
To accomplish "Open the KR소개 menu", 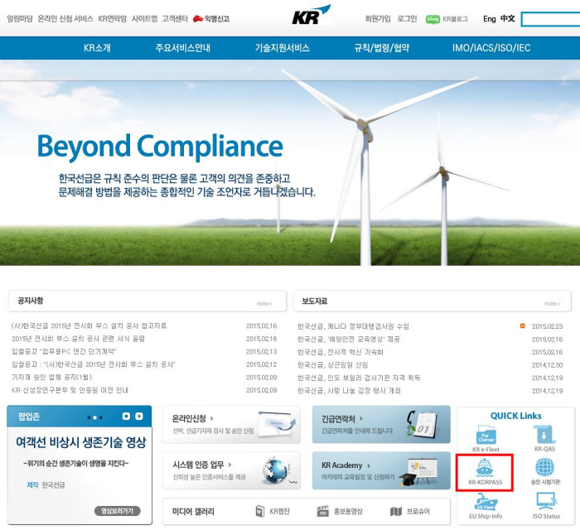I will click(x=97, y=48).
